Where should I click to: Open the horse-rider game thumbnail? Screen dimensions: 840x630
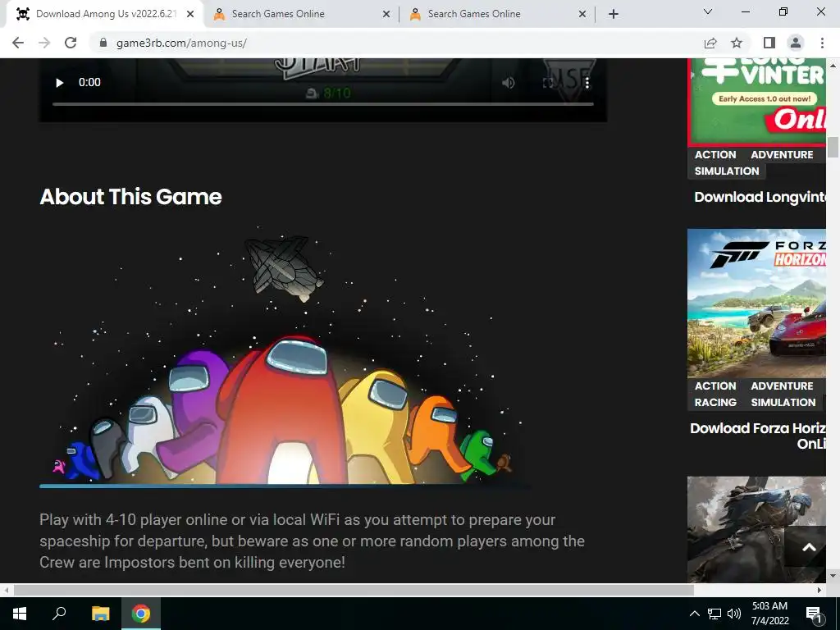[x=756, y=529]
